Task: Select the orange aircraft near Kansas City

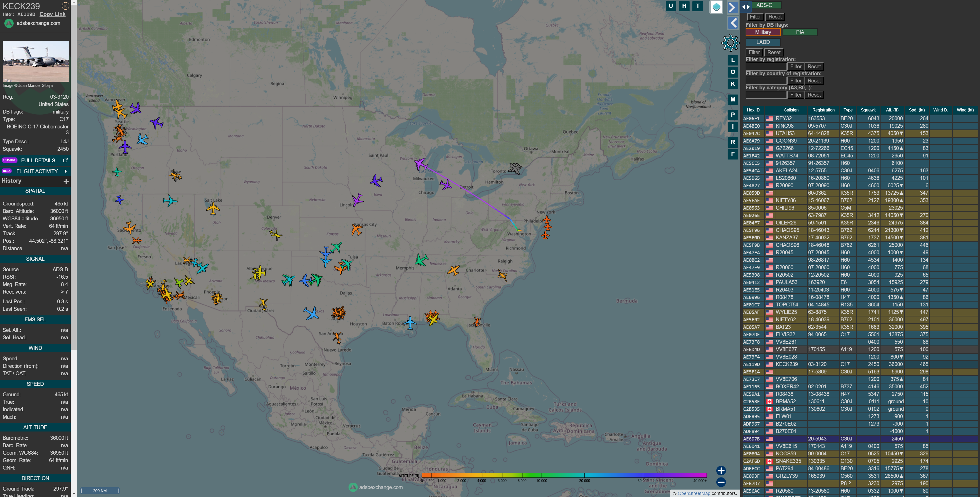Action: point(356,229)
